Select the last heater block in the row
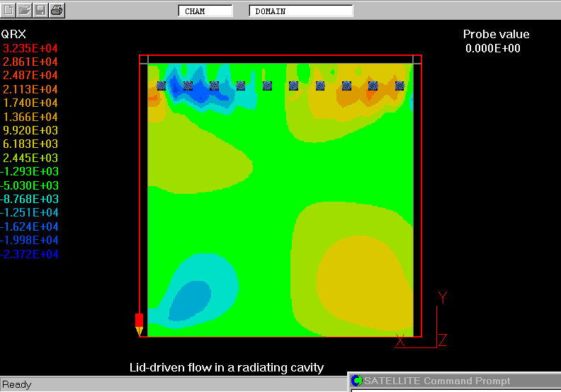The width and height of the screenshot is (561, 392). pos(399,86)
